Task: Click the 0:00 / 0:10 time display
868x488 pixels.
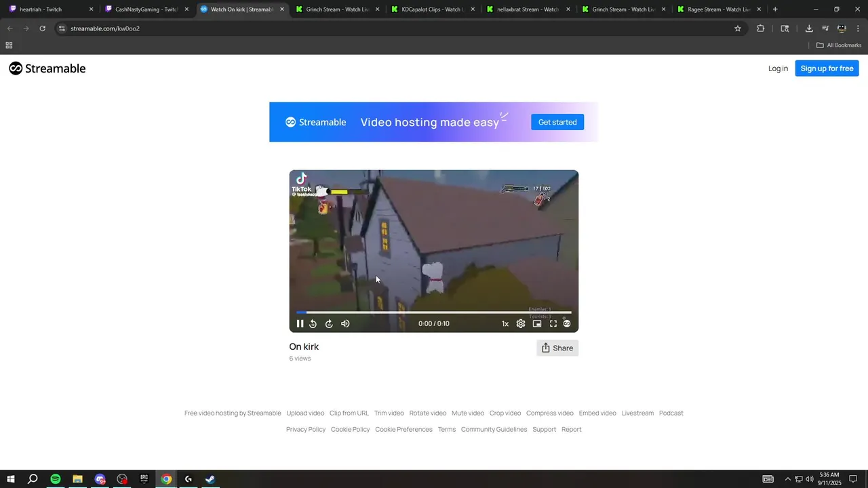Action: 434,324
